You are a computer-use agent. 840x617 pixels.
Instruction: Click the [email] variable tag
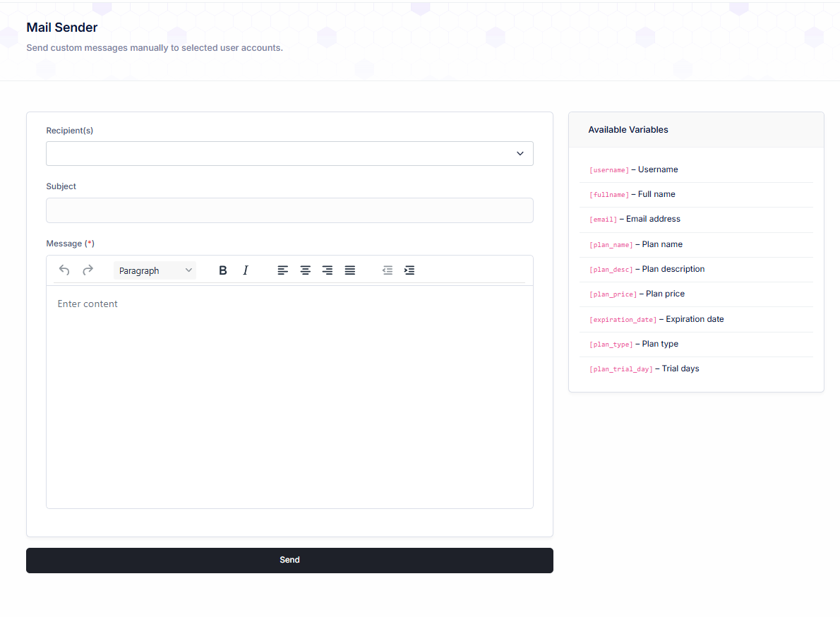[x=603, y=220]
